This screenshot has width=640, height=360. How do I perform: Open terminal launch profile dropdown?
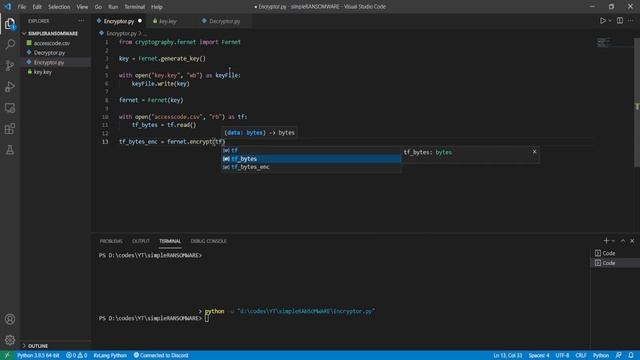point(613,241)
